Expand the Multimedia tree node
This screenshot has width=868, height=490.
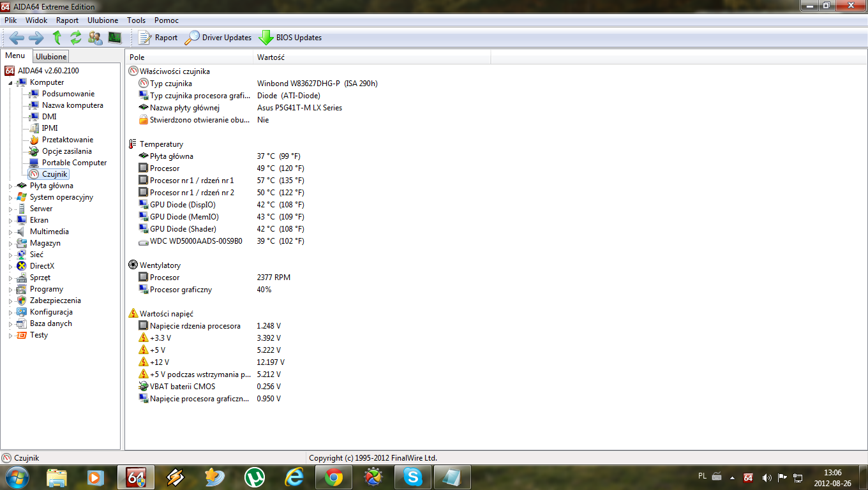pos(10,232)
